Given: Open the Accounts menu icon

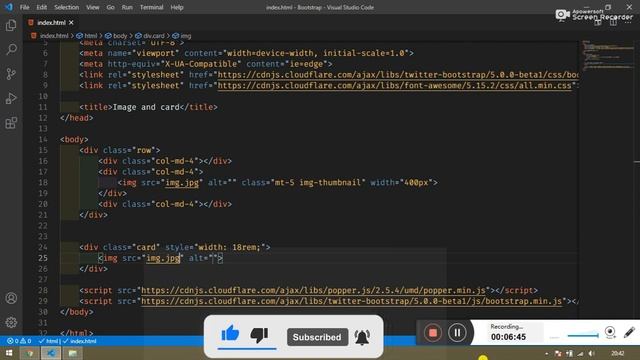Looking at the screenshot, I should click(x=11, y=298).
